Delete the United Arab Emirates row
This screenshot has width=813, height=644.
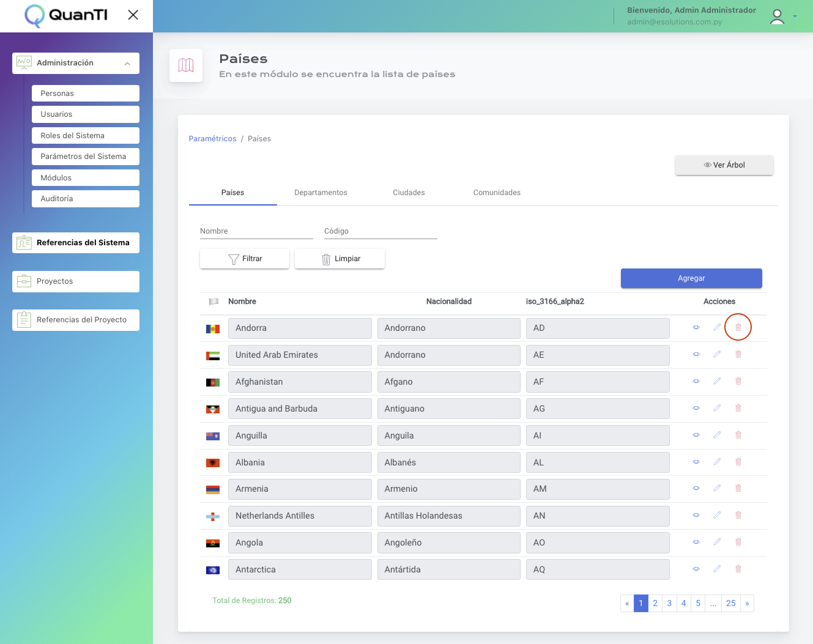(x=738, y=355)
